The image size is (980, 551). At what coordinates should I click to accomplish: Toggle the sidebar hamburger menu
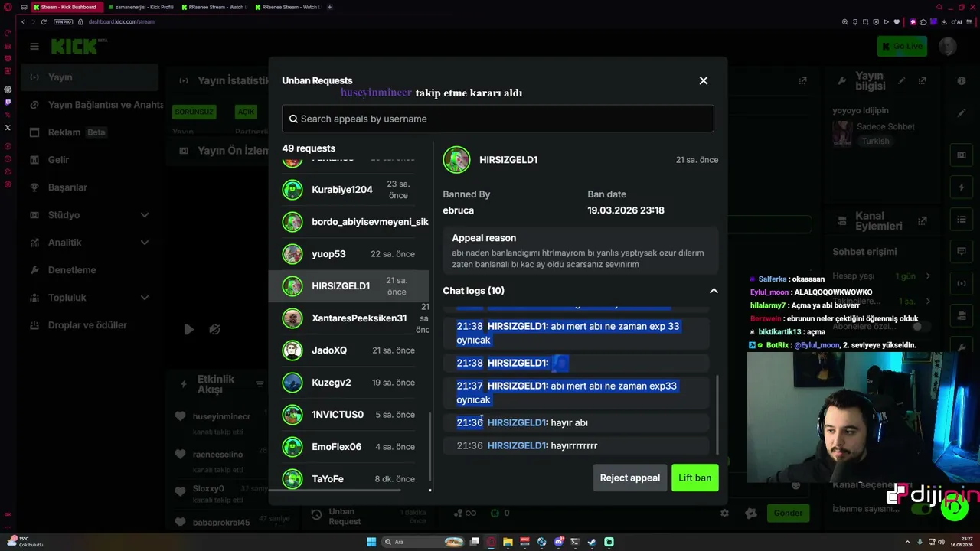coord(34,47)
